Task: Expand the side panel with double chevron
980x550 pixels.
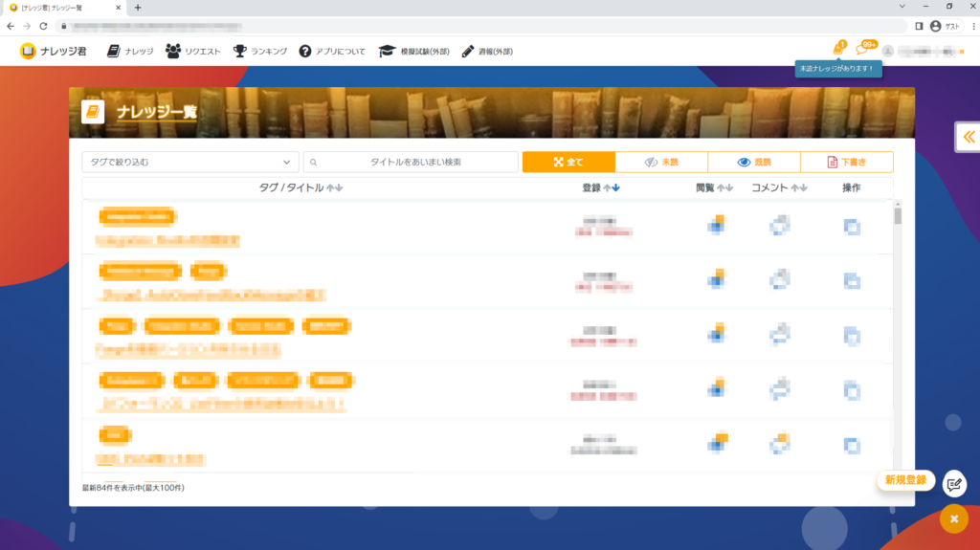Action: click(x=968, y=138)
